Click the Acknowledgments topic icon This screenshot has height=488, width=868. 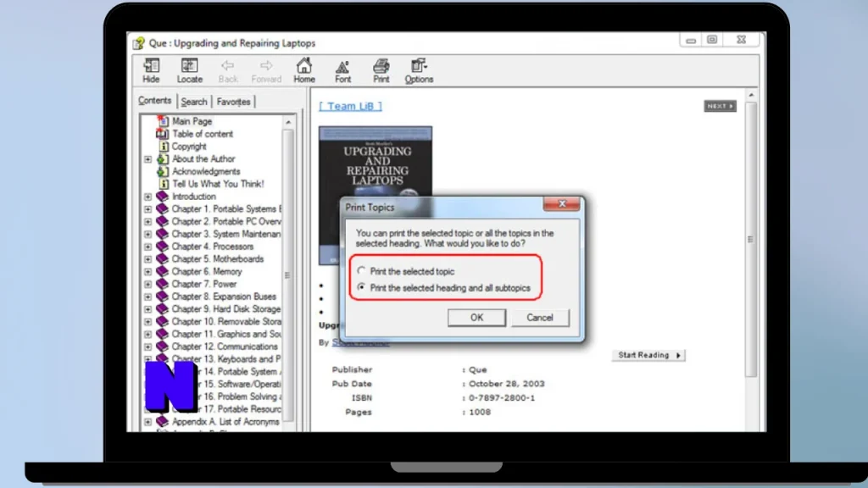(x=162, y=171)
